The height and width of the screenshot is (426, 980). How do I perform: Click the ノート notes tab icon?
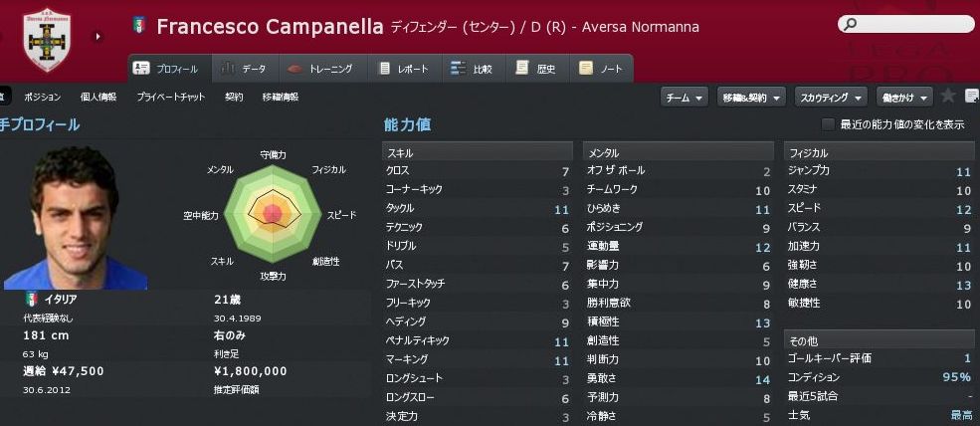586,69
